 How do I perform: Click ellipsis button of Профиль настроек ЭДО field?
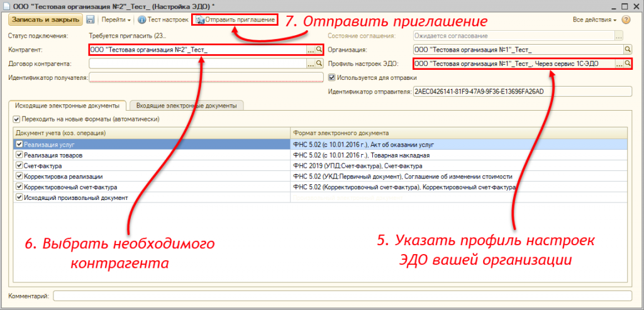tap(619, 64)
